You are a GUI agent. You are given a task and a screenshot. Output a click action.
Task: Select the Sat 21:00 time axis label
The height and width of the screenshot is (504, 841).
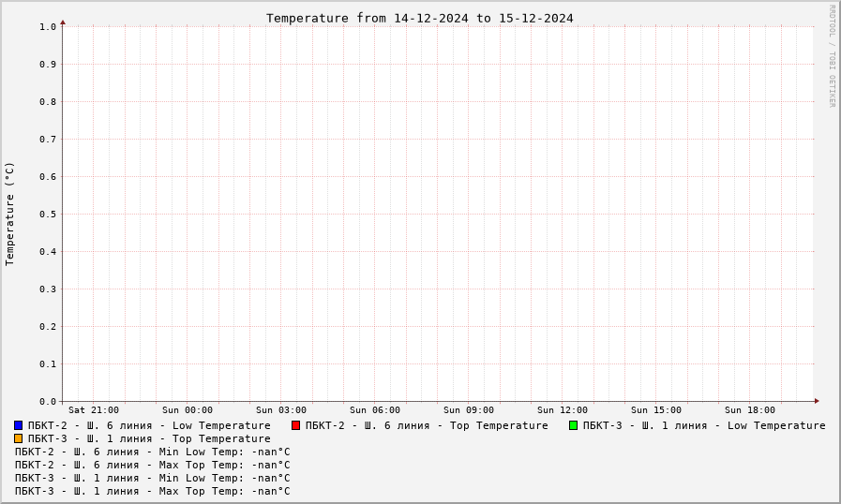point(94,410)
